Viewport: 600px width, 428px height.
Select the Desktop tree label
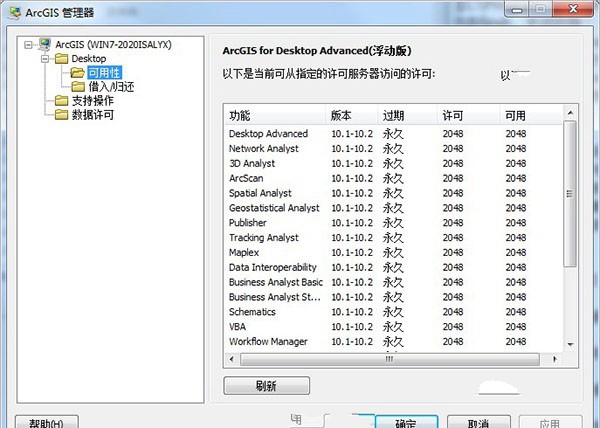pos(88,59)
